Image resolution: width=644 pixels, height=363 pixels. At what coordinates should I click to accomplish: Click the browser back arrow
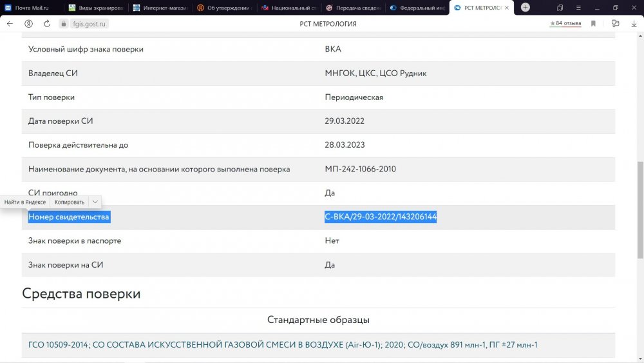click(10, 23)
